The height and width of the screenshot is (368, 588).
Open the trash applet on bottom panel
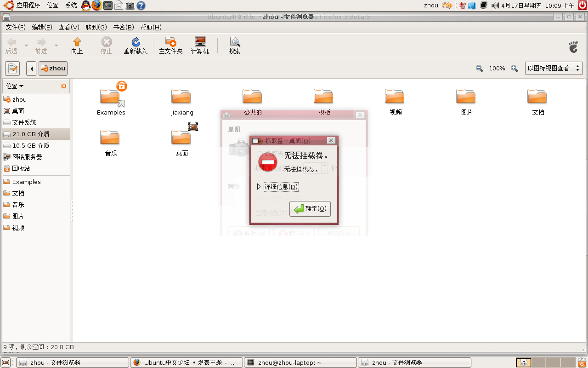tap(582, 362)
